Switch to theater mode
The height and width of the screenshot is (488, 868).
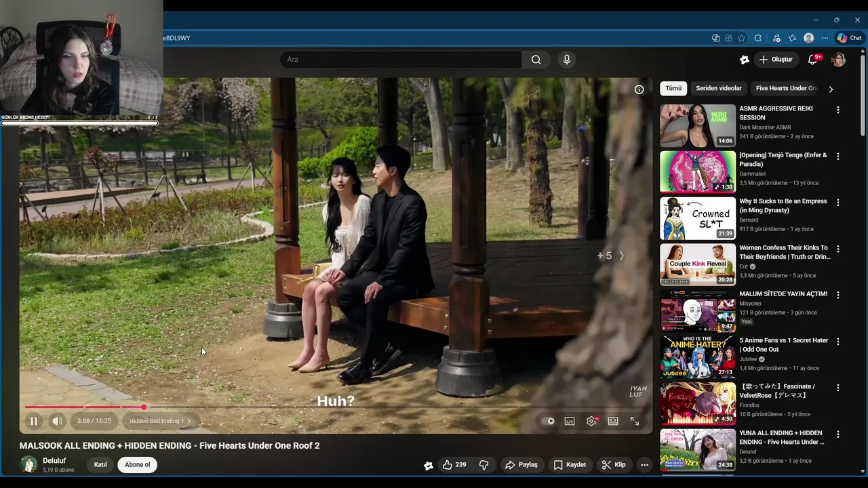tap(613, 421)
